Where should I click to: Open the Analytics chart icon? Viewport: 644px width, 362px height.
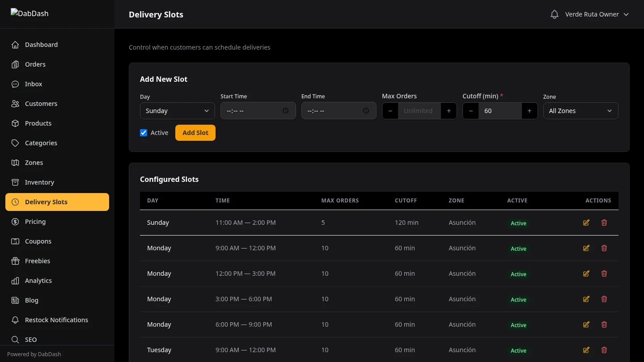point(15,280)
